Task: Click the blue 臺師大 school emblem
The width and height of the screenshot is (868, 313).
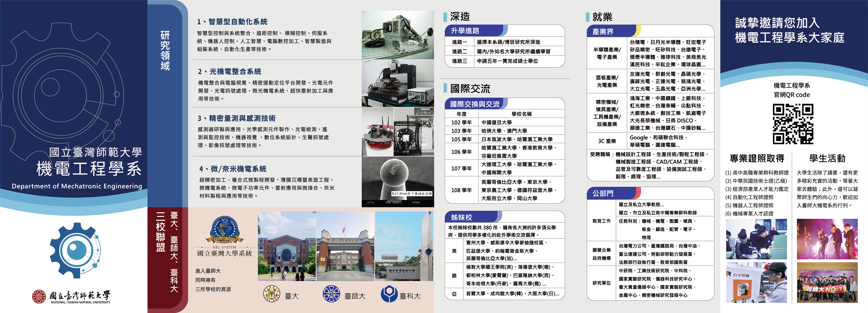Action: [331, 293]
